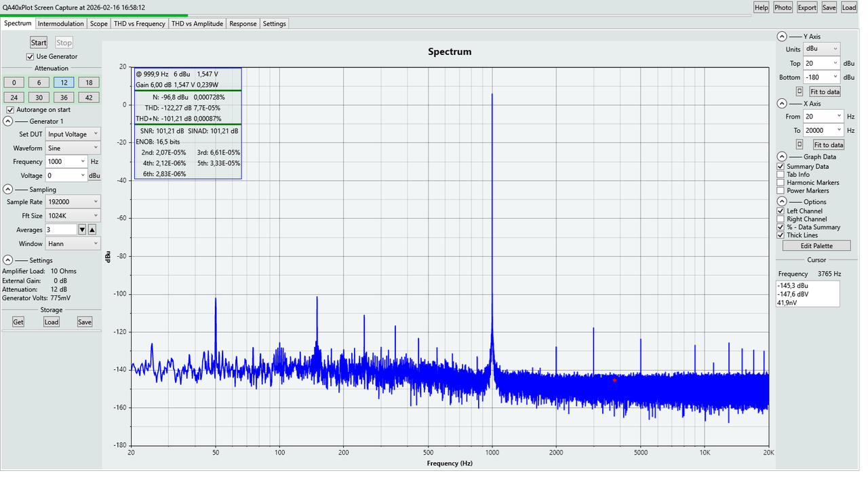
Task: Uncheck the Use Generator option
Action: pyautogui.click(x=28, y=56)
